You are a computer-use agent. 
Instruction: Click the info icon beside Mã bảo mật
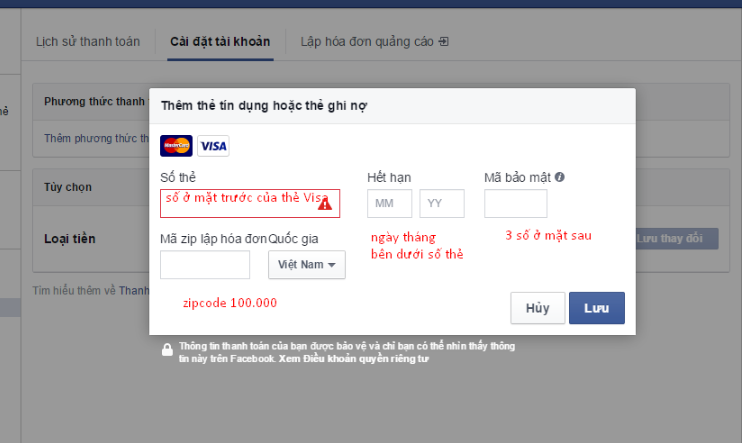(560, 177)
